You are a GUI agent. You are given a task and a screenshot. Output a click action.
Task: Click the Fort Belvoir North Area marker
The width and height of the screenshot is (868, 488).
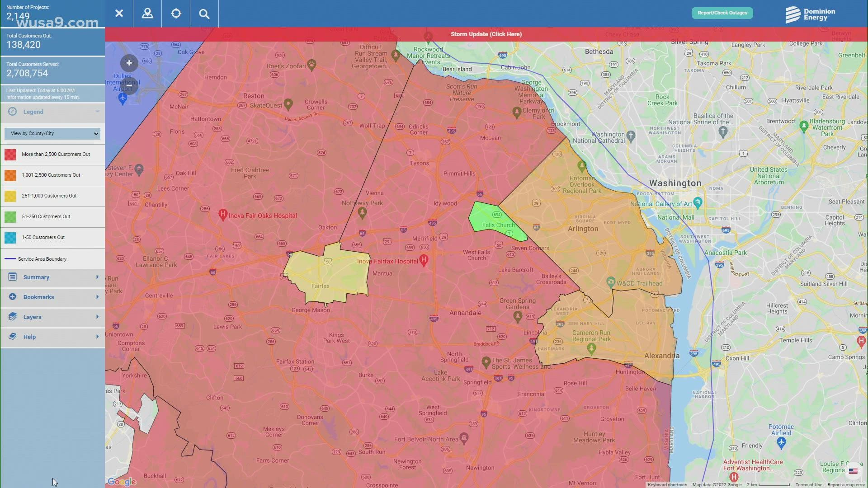pos(464,437)
